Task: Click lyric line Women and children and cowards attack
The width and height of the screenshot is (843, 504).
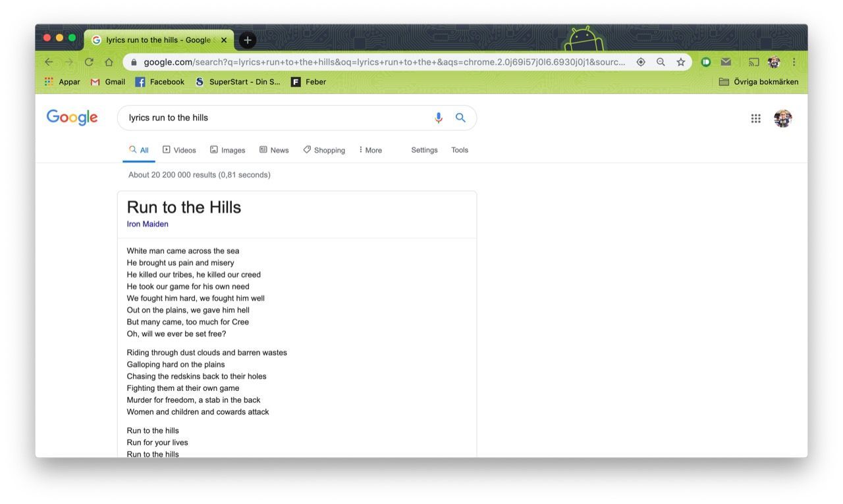Action: coord(198,412)
